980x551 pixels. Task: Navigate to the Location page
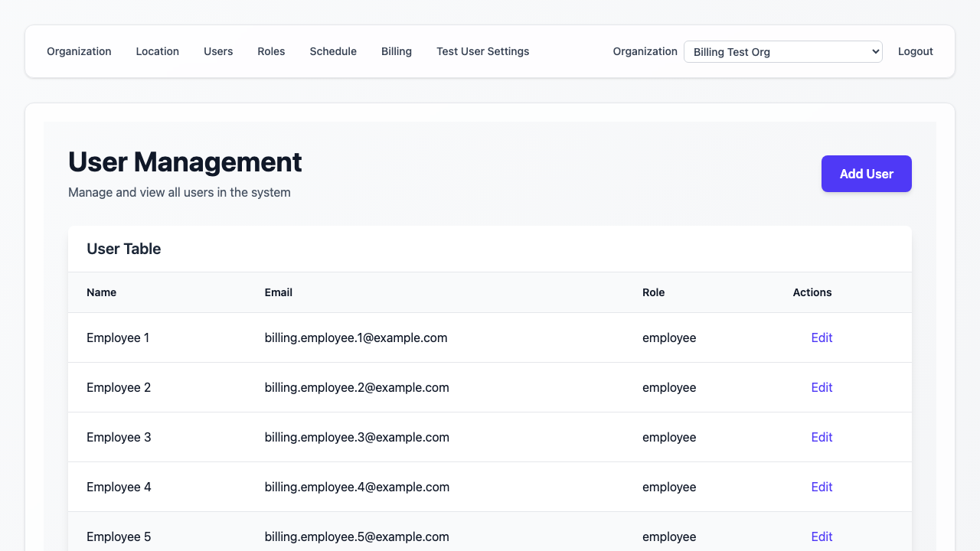click(x=157, y=51)
